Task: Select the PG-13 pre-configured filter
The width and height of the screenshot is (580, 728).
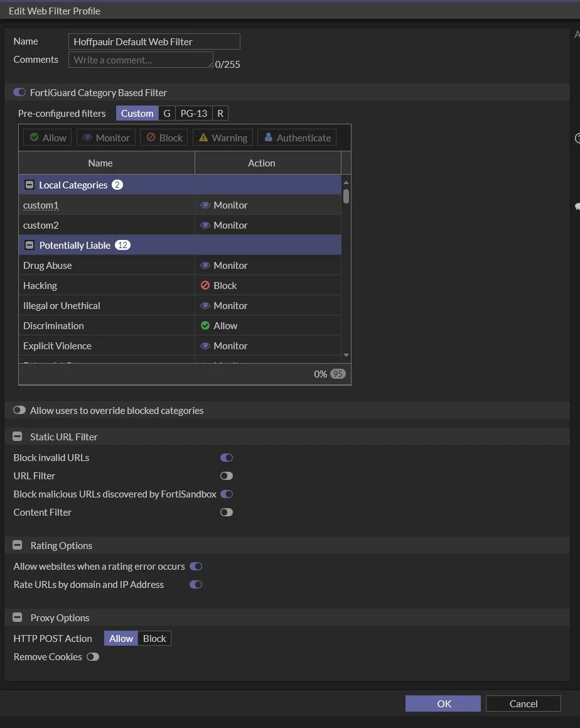Action: pyautogui.click(x=194, y=113)
